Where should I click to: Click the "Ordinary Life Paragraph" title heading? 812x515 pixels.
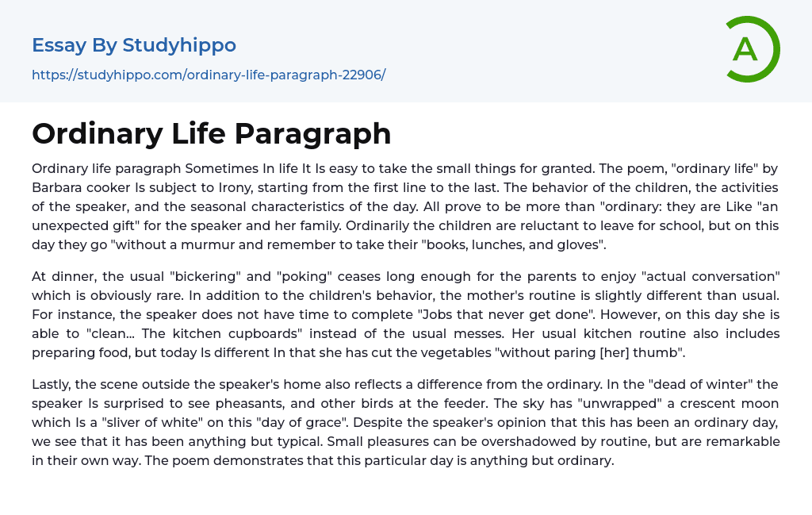pyautogui.click(x=212, y=134)
